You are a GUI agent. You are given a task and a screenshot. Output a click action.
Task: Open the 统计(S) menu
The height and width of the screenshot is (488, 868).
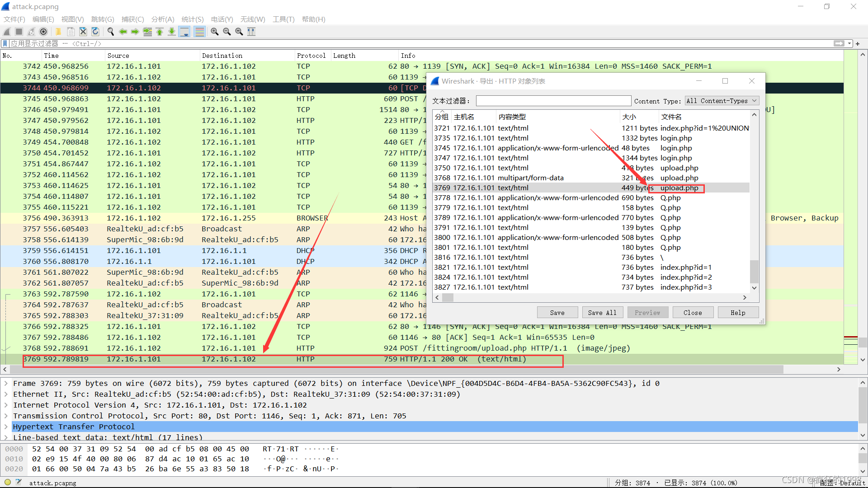coord(193,19)
